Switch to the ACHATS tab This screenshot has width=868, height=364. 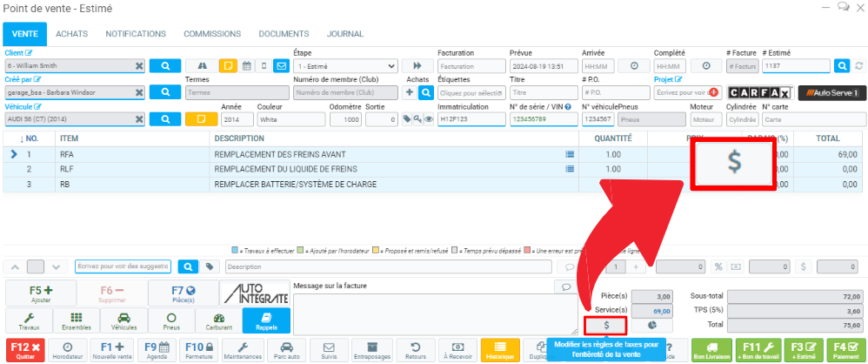pos(71,34)
